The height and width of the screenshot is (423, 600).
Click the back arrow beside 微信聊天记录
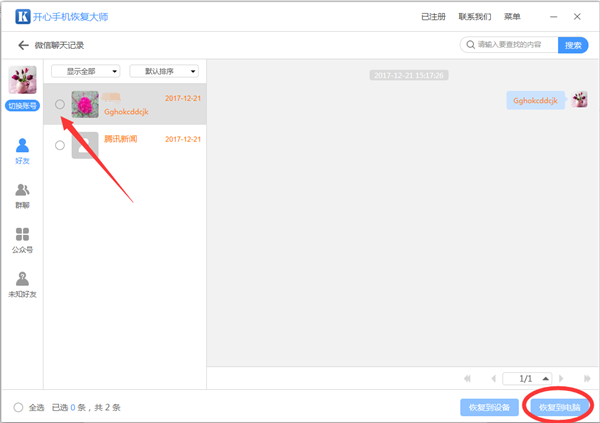pos(22,45)
